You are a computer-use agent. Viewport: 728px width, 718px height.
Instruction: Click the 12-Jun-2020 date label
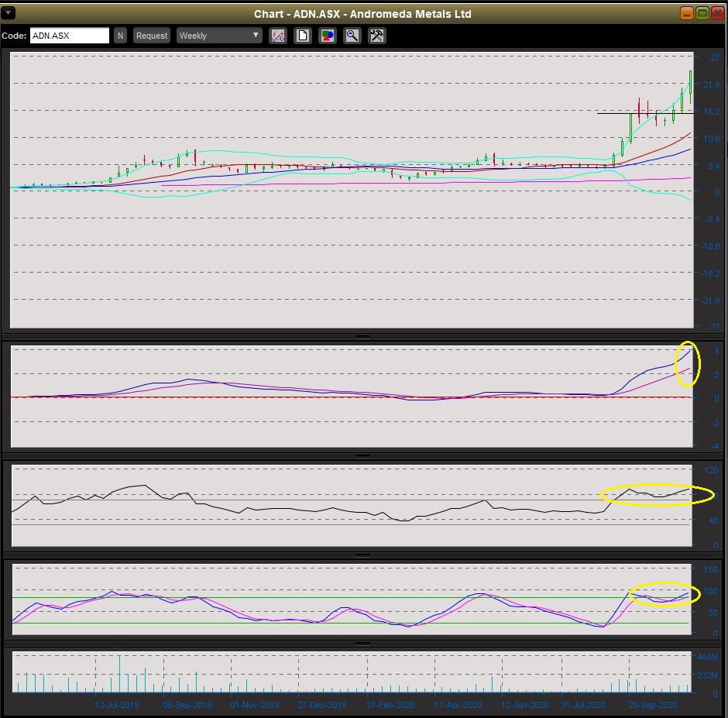point(524,705)
